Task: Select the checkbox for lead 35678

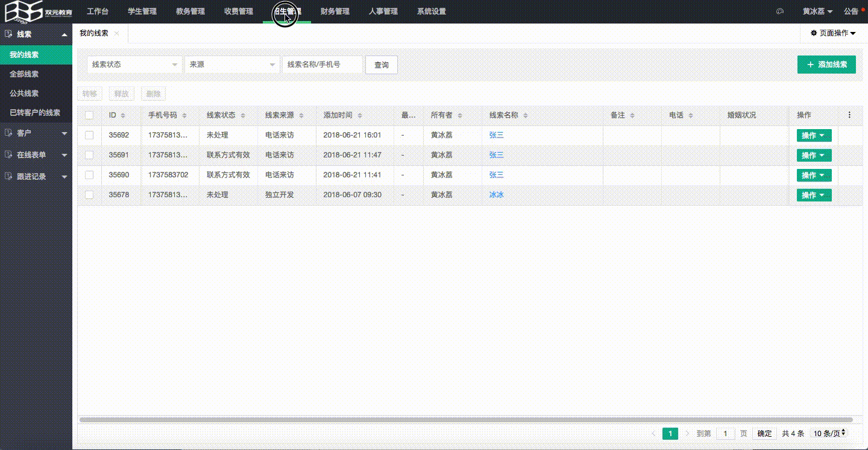Action: [x=89, y=195]
